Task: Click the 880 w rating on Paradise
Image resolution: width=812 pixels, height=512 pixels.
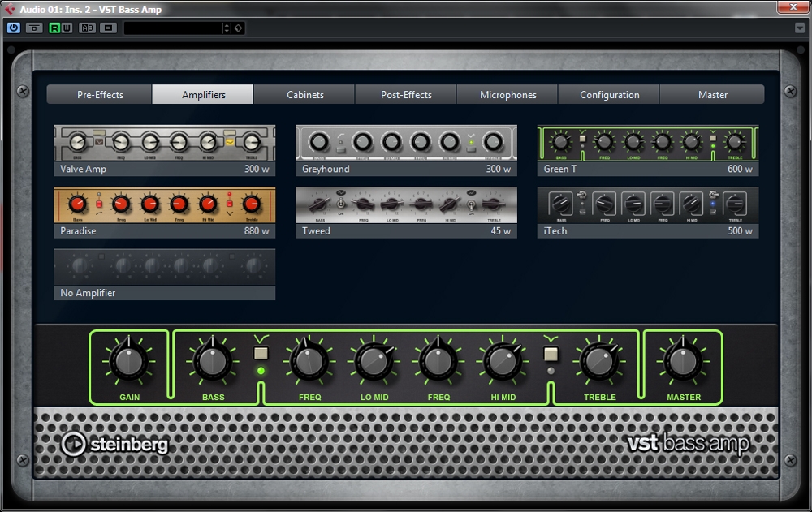Action: tap(257, 231)
